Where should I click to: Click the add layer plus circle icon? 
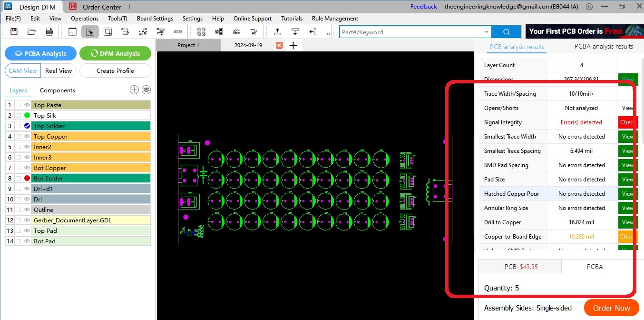coord(134,90)
